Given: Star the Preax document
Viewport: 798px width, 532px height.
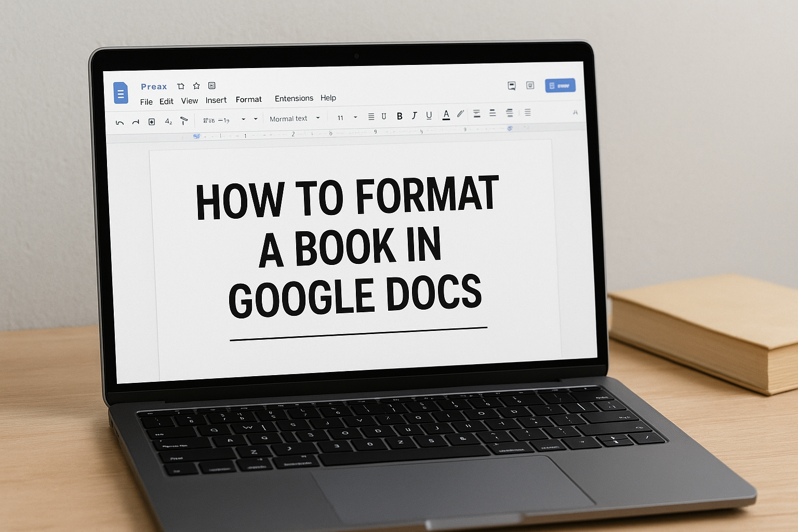Looking at the screenshot, I should pos(196,85).
